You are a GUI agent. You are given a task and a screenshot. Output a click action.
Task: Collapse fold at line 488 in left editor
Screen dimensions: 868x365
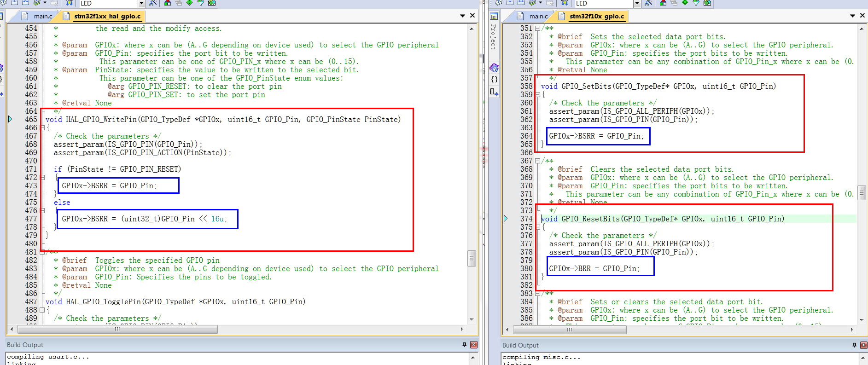[42, 310]
